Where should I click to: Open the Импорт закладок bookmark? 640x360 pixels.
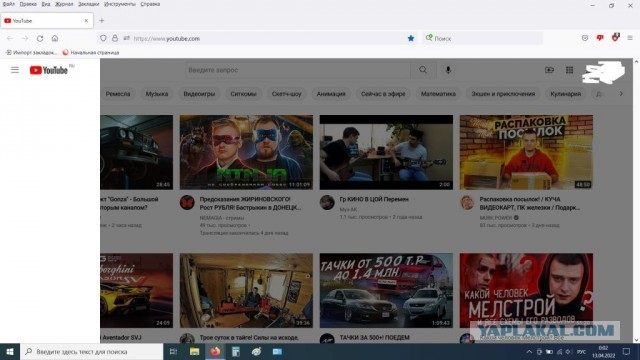click(31, 52)
